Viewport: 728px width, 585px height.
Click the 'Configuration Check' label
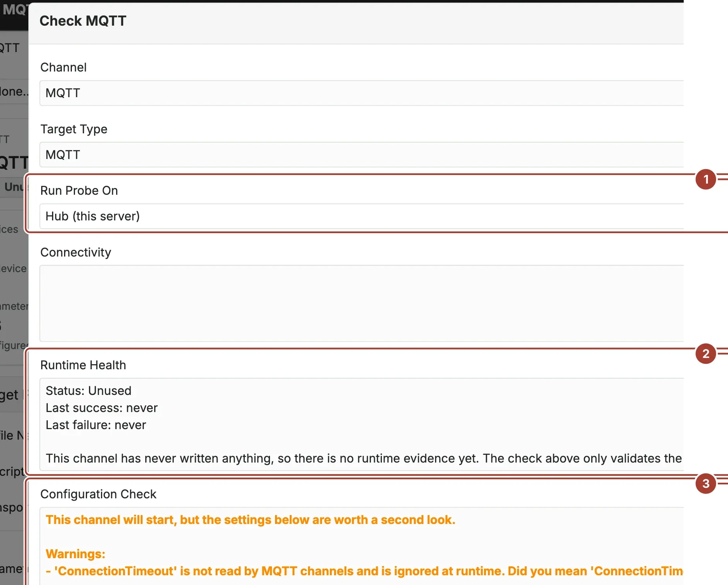(x=98, y=494)
